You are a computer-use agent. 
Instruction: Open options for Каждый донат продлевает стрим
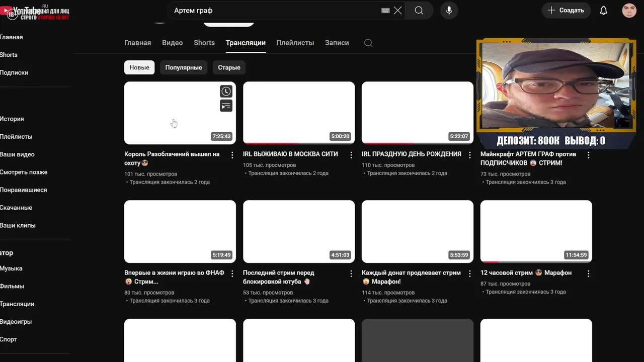[x=470, y=274]
